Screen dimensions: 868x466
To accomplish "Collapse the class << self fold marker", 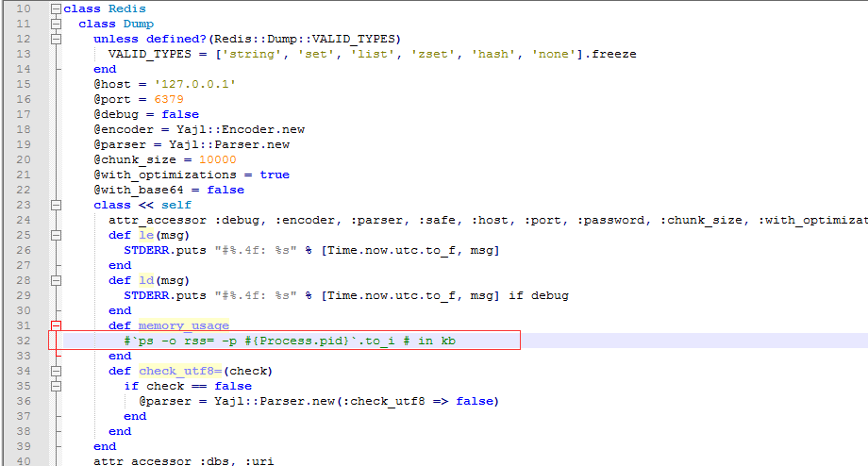I will coord(56,205).
